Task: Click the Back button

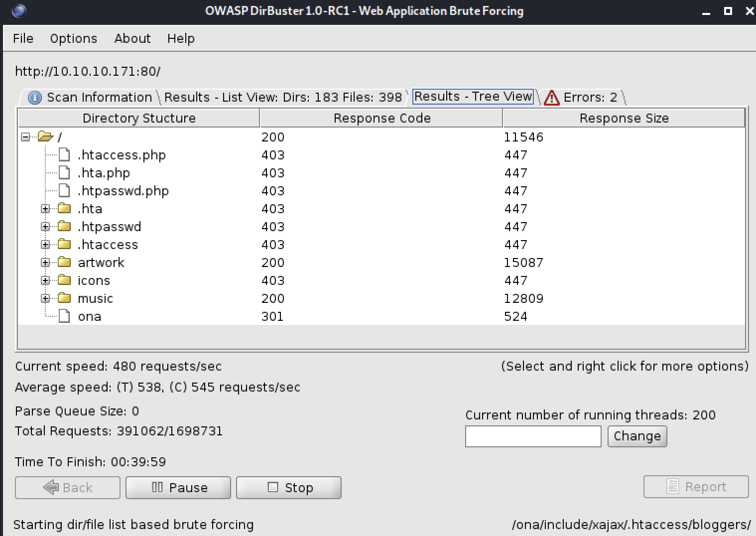Action: pyautogui.click(x=68, y=487)
